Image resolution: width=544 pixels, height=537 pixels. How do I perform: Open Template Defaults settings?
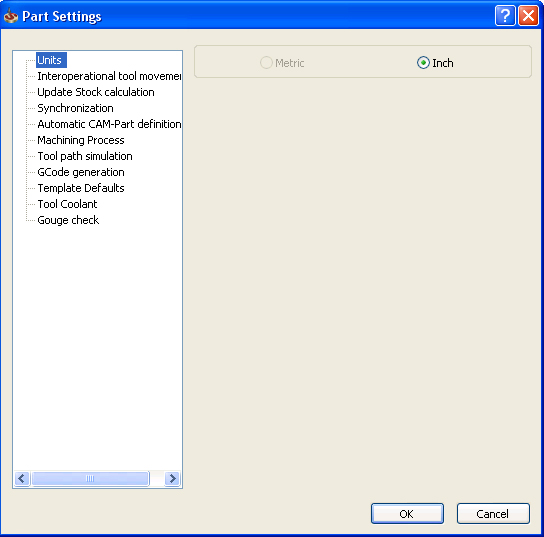[80, 188]
